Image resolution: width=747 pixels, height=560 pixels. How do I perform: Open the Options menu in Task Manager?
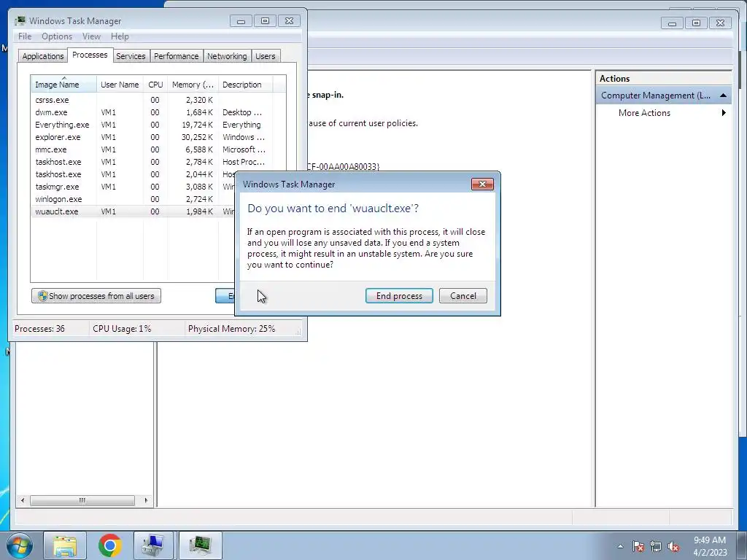[x=57, y=36]
